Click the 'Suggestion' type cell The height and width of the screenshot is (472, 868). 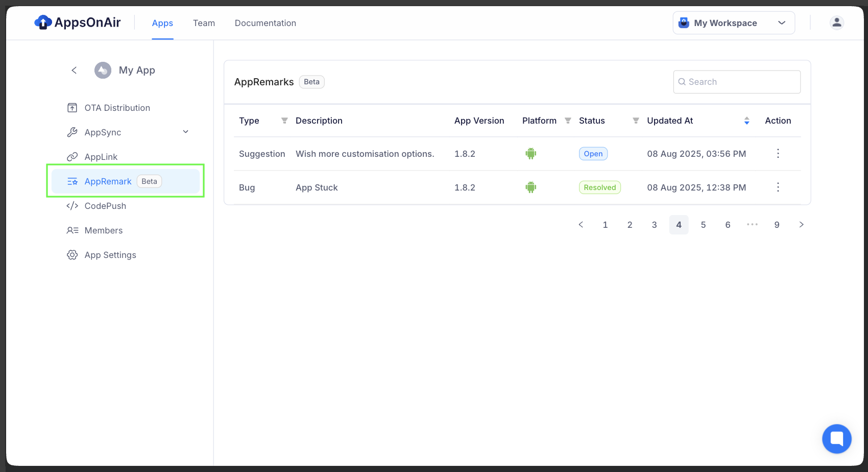pyautogui.click(x=262, y=154)
